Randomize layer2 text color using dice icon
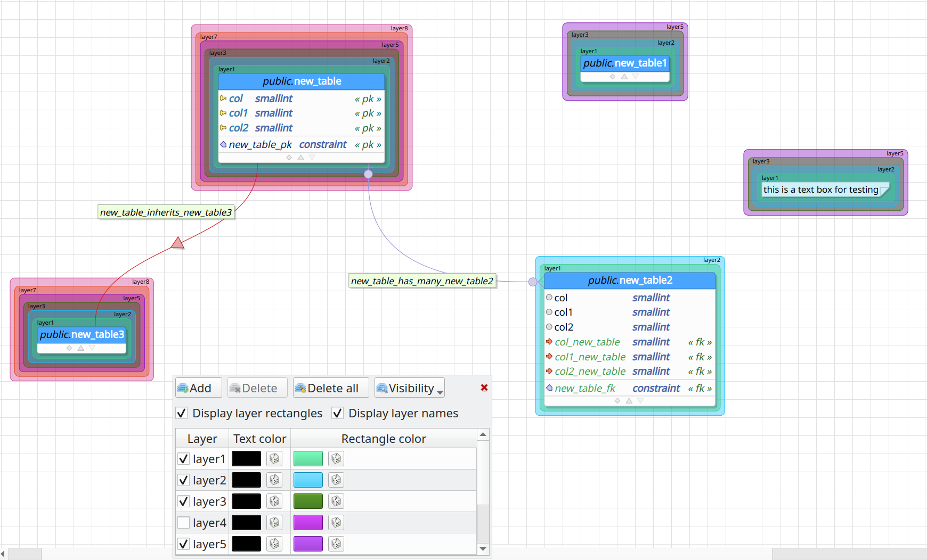 pos(274,480)
